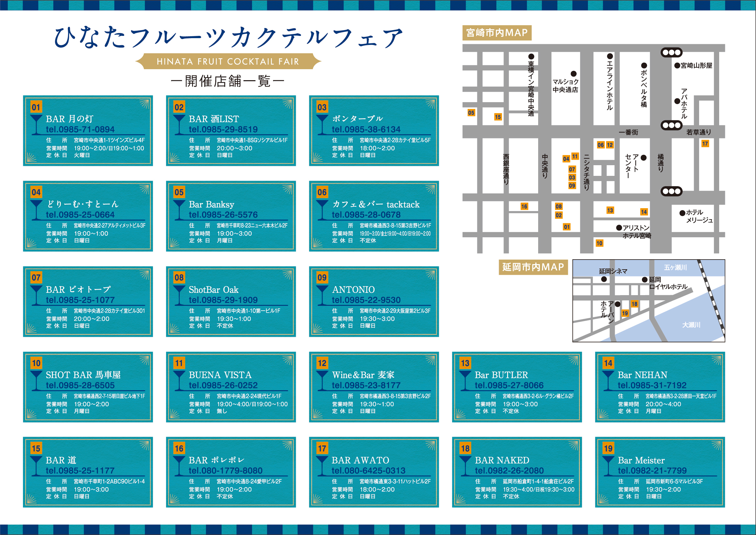This screenshot has height=535, width=756.
Task: Click map marker 08 on Miyazaki map
Action: pyautogui.click(x=559, y=206)
